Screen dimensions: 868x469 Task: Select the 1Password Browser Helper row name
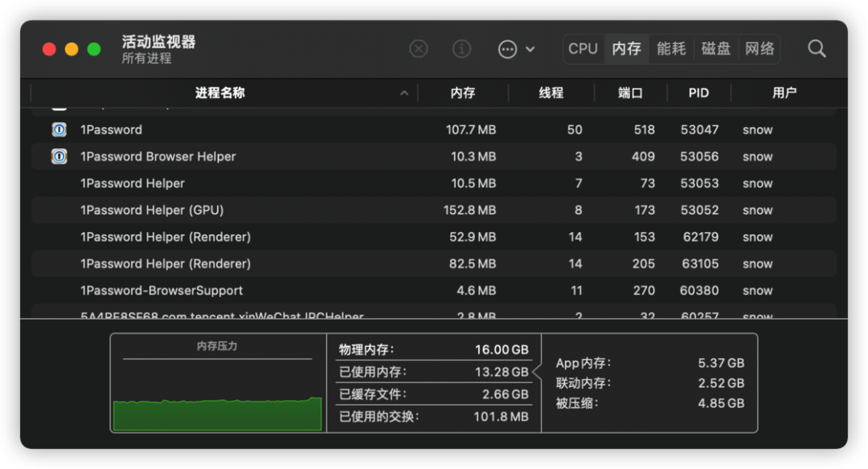[158, 157]
